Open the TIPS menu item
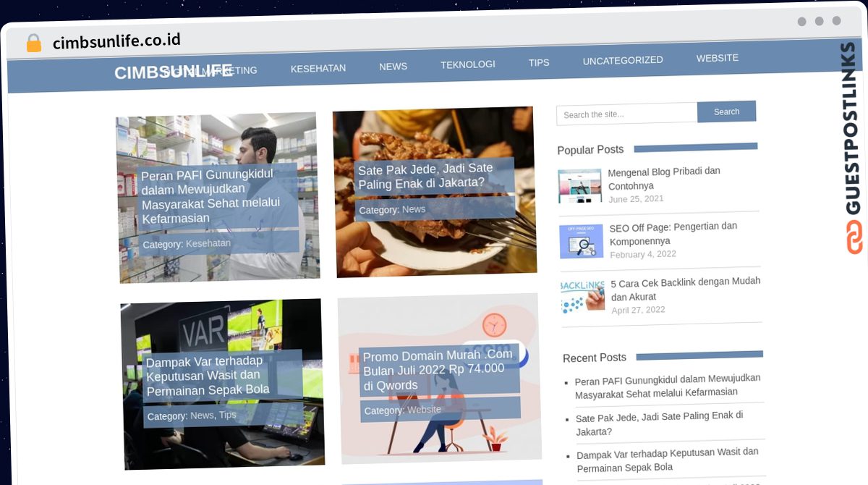 point(538,63)
